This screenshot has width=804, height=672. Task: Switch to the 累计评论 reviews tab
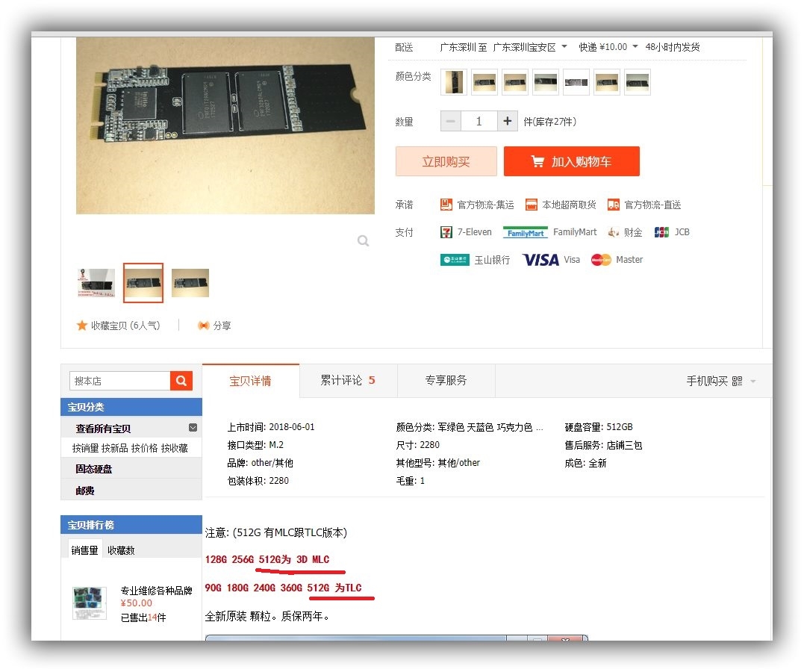tap(348, 380)
